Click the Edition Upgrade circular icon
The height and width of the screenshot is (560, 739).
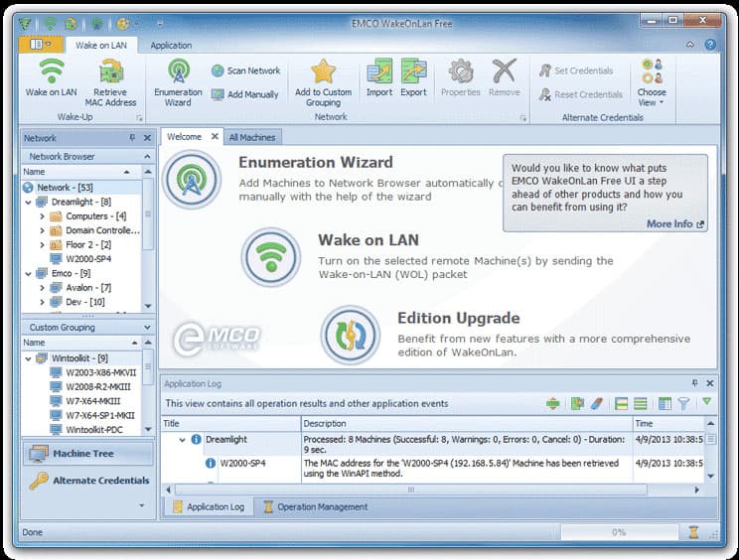(351, 335)
